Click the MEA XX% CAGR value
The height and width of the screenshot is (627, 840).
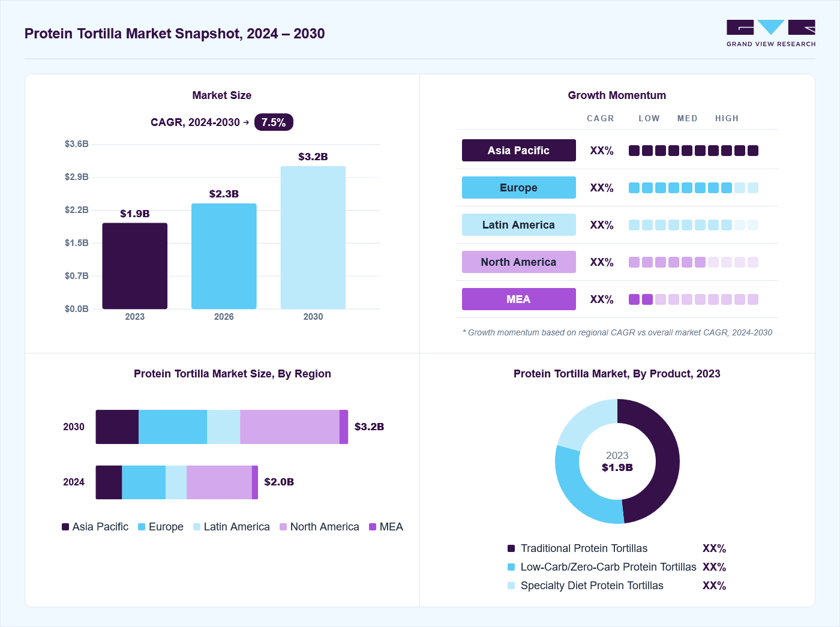click(x=602, y=299)
